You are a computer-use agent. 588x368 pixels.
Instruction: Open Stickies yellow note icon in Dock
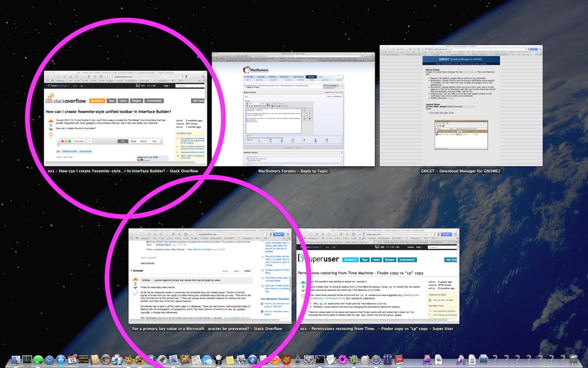click(230, 359)
